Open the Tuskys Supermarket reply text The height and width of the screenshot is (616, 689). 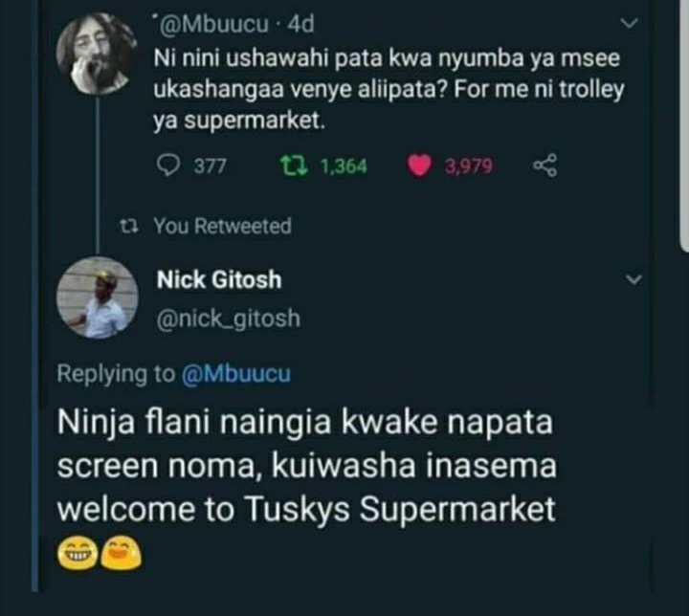click(x=306, y=469)
